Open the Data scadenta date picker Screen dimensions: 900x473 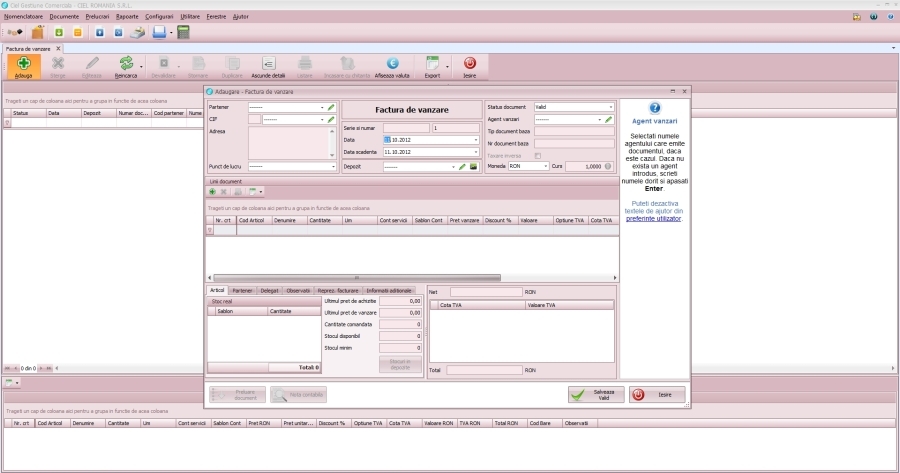point(476,152)
